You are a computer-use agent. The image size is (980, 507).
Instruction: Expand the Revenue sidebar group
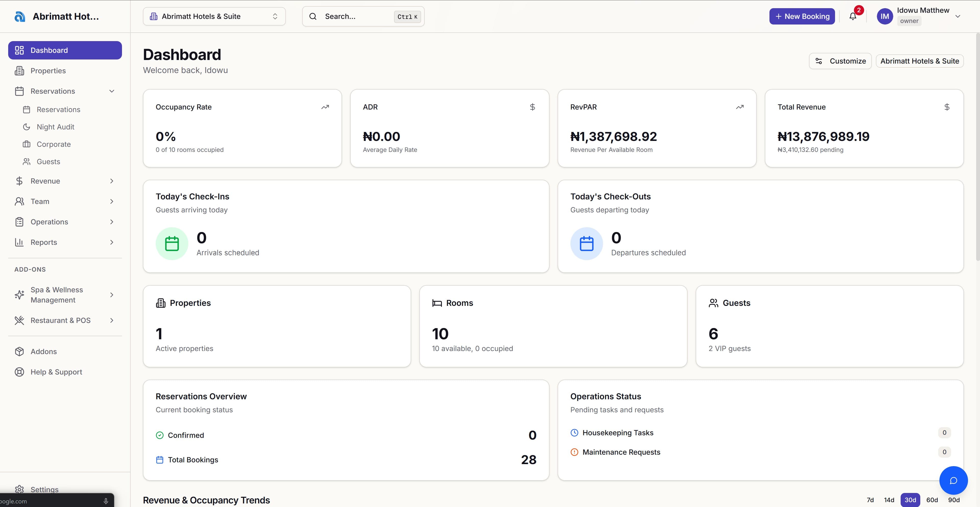tap(112, 181)
